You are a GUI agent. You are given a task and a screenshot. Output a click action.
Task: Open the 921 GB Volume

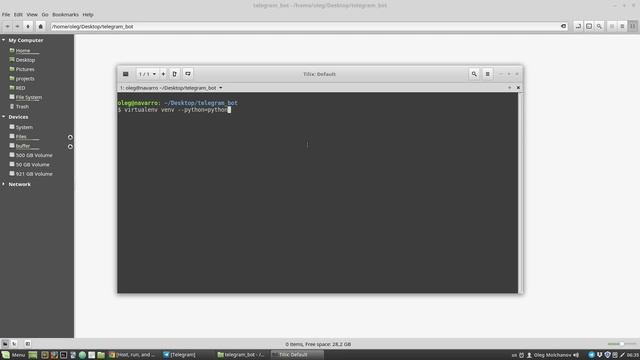[x=34, y=174]
